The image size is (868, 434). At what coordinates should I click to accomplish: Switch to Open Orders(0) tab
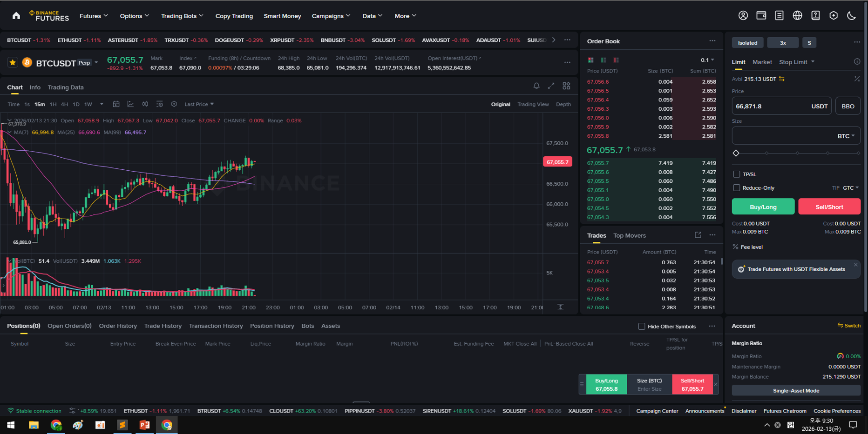(x=69, y=326)
